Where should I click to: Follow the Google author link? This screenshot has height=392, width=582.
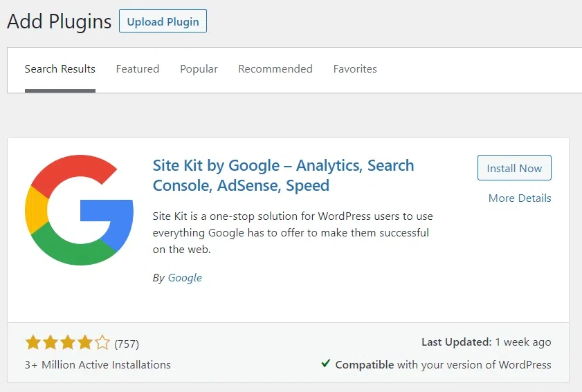185,277
